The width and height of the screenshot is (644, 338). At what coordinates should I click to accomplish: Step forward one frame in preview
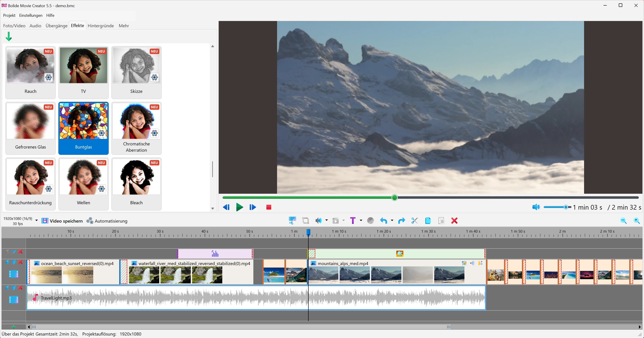click(253, 207)
